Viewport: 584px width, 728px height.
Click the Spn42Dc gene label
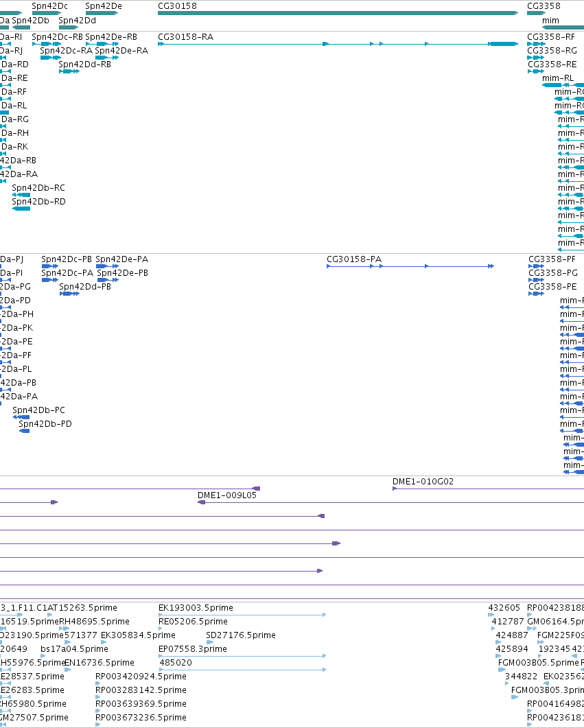click(x=49, y=6)
